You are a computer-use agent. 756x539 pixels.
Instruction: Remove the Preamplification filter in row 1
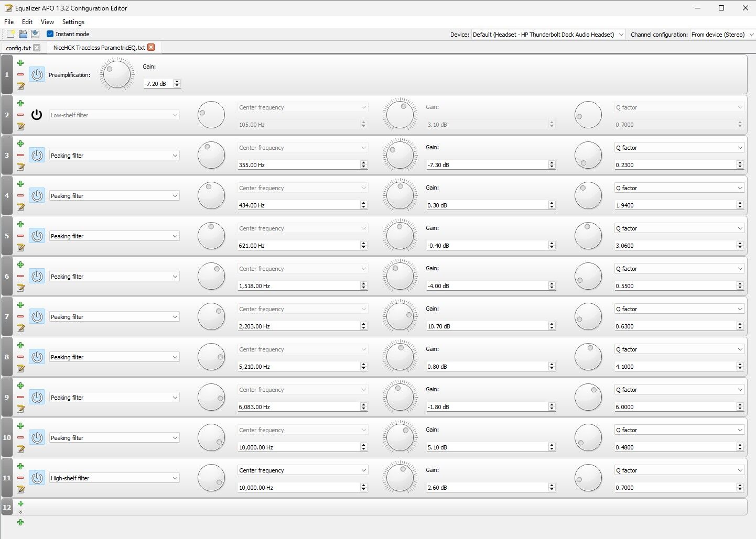click(x=20, y=74)
